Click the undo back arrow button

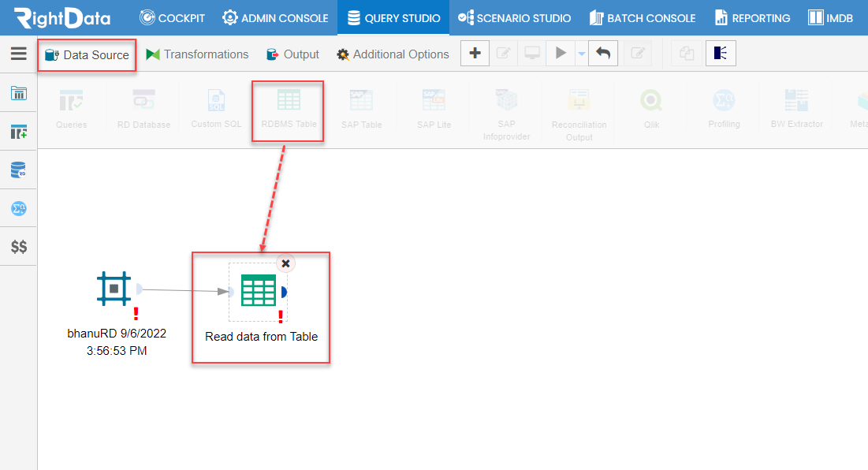pyautogui.click(x=603, y=53)
